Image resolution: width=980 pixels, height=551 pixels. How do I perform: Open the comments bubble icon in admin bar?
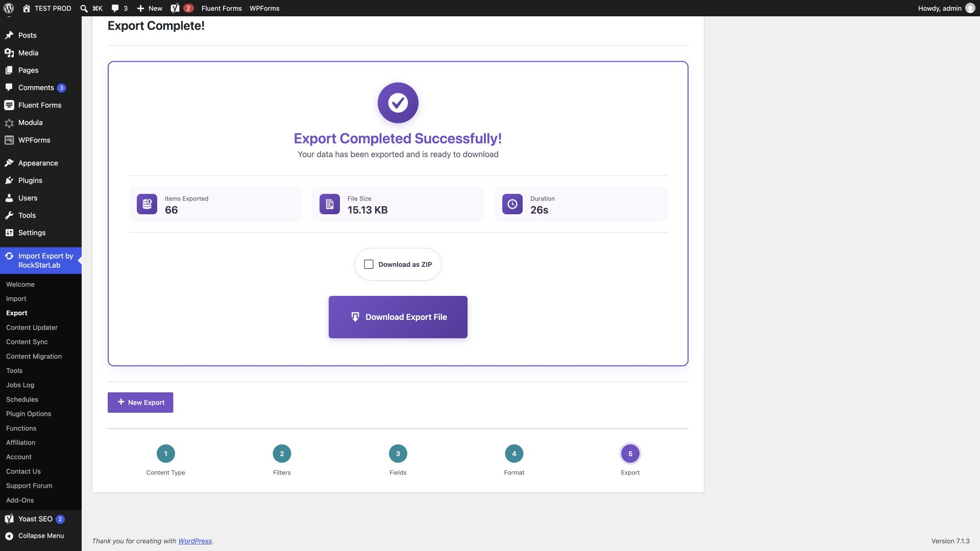(x=115, y=8)
